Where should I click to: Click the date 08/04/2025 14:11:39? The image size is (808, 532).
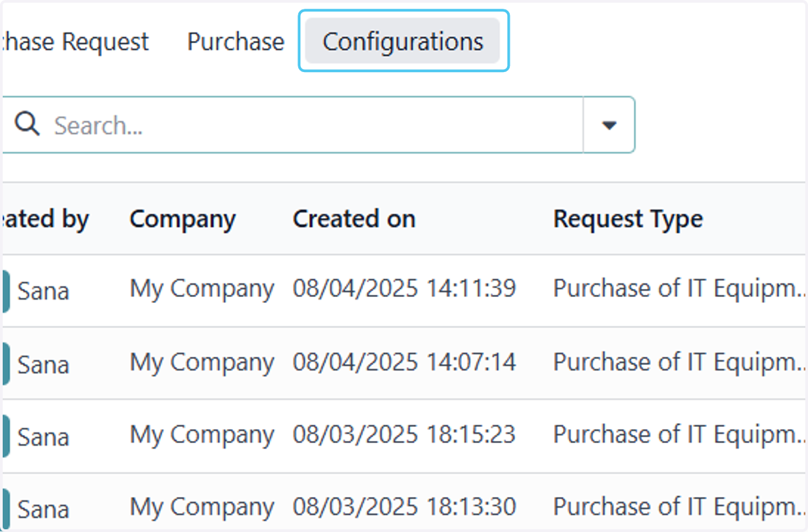405,288
